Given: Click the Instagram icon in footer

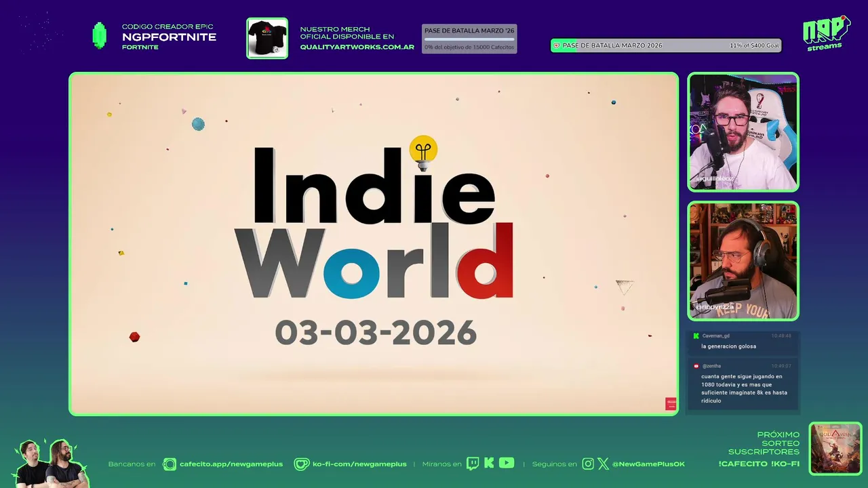Looking at the screenshot, I should [x=588, y=464].
